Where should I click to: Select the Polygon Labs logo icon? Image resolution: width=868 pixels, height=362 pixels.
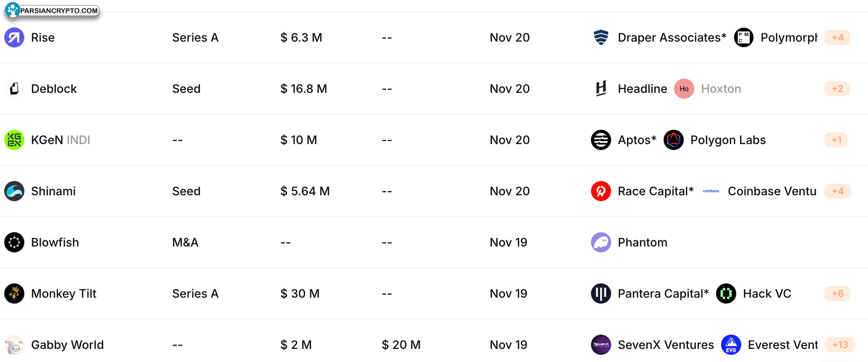tap(673, 140)
